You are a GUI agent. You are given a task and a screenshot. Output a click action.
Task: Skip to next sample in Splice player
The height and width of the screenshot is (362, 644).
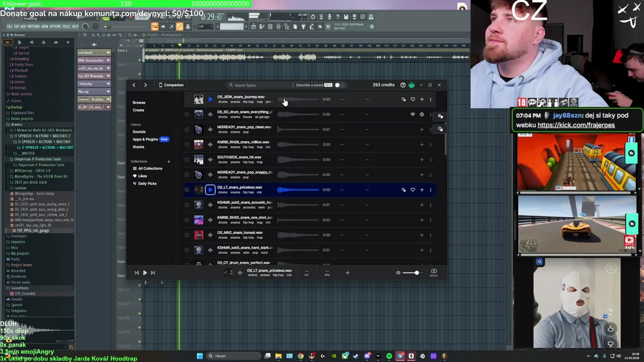click(x=153, y=273)
